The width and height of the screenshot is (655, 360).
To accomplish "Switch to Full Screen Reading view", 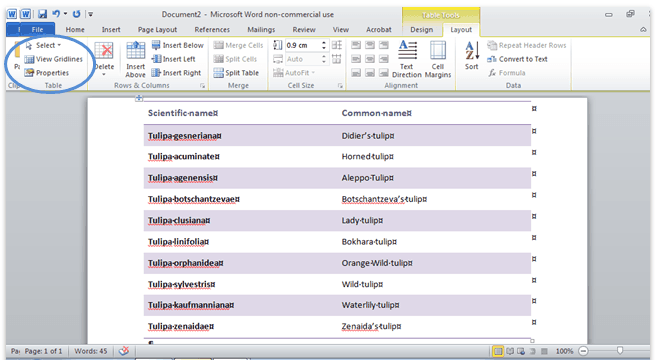I will tap(510, 351).
